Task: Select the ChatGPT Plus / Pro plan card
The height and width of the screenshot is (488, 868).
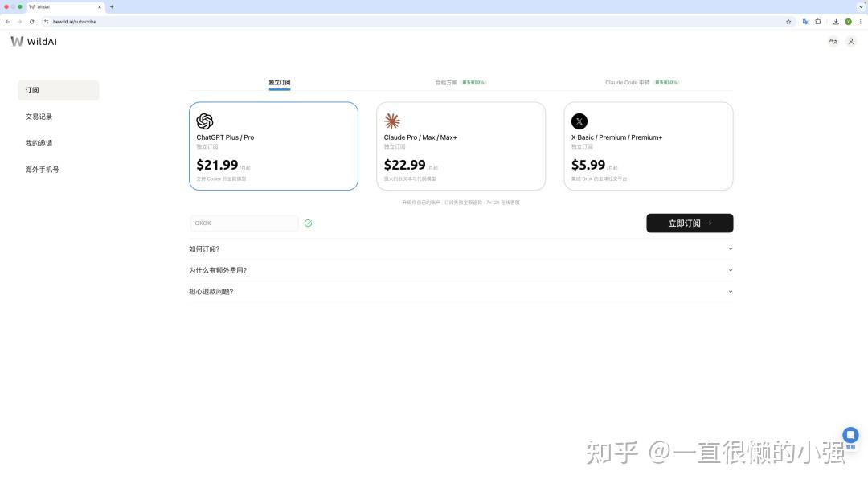Action: coord(273,146)
